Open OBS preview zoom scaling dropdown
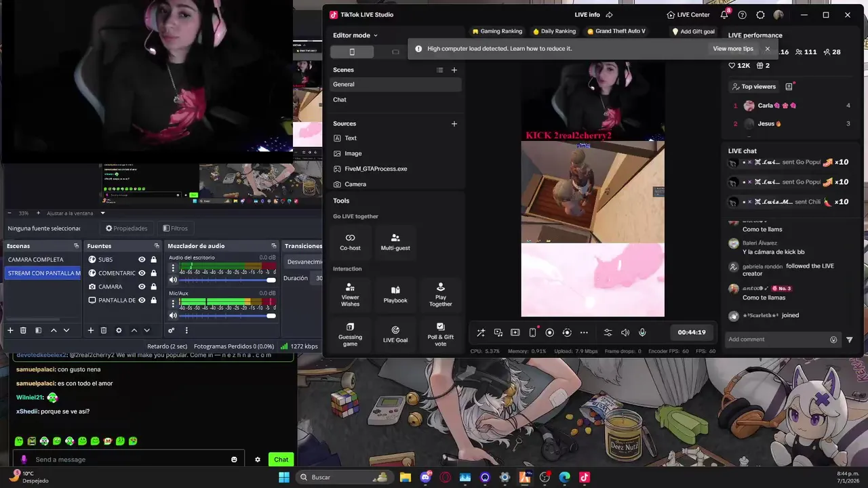The image size is (868, 488). pos(75,213)
